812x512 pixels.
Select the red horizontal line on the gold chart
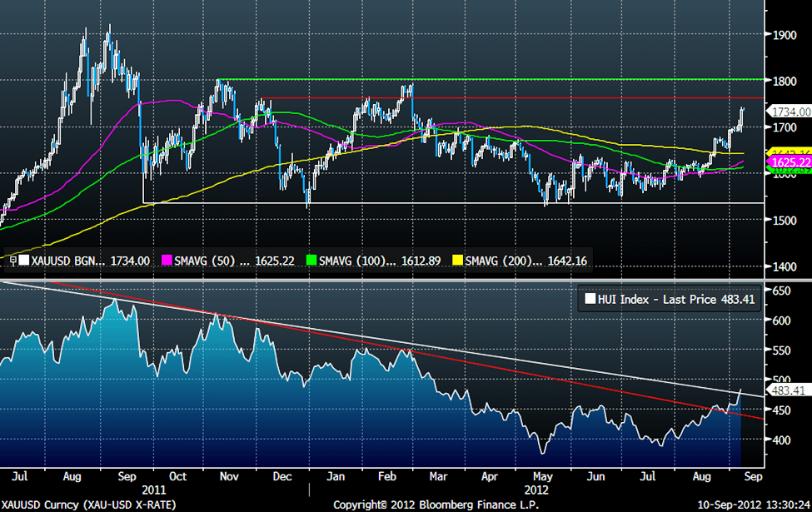[x=513, y=98]
